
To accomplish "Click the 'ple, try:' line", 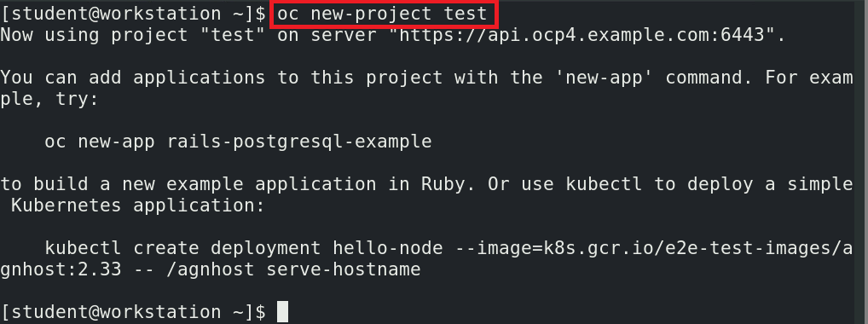I will coord(49,100).
